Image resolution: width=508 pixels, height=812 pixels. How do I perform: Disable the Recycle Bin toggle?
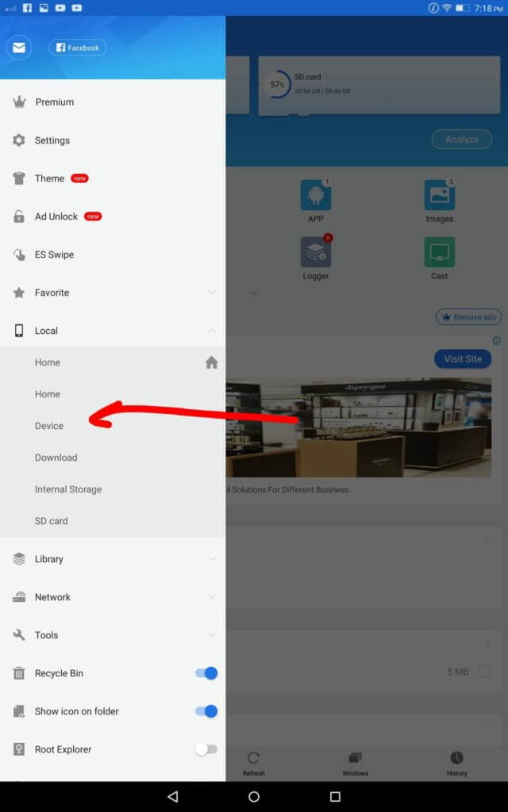206,673
